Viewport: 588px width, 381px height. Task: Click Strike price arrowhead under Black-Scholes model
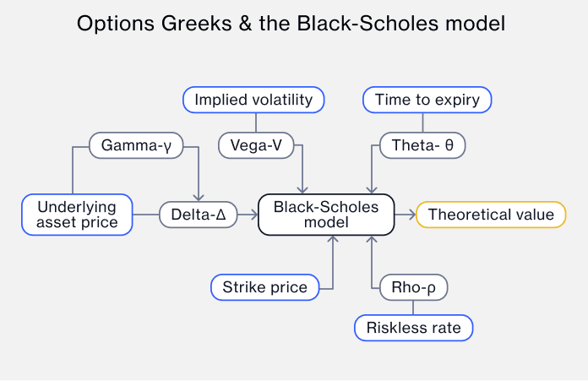coord(334,241)
